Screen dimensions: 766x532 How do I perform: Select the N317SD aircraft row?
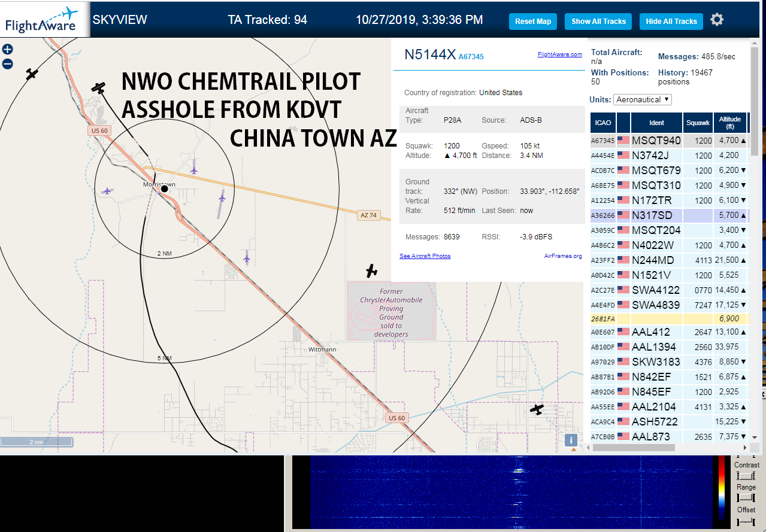(669, 215)
